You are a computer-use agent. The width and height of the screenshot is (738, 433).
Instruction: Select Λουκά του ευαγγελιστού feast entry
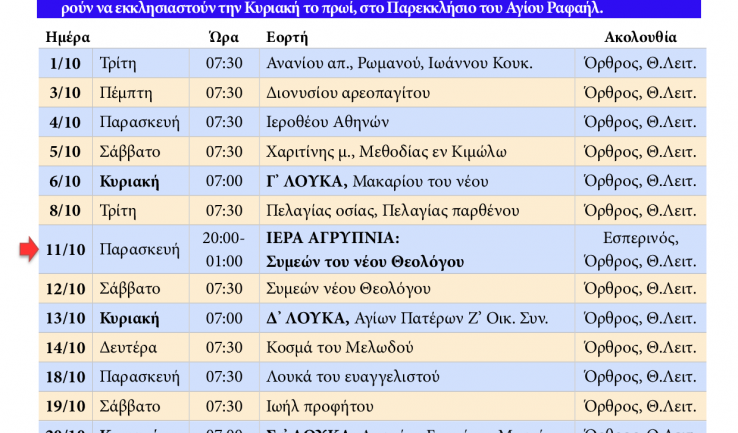click(x=346, y=377)
